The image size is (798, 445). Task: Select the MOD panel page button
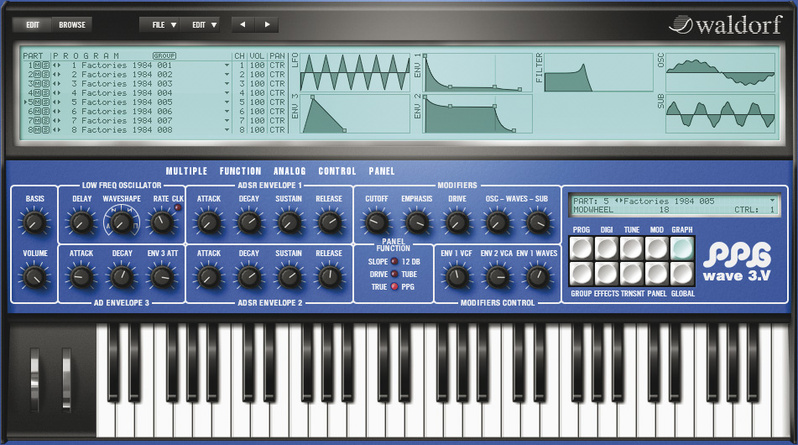coord(657,248)
